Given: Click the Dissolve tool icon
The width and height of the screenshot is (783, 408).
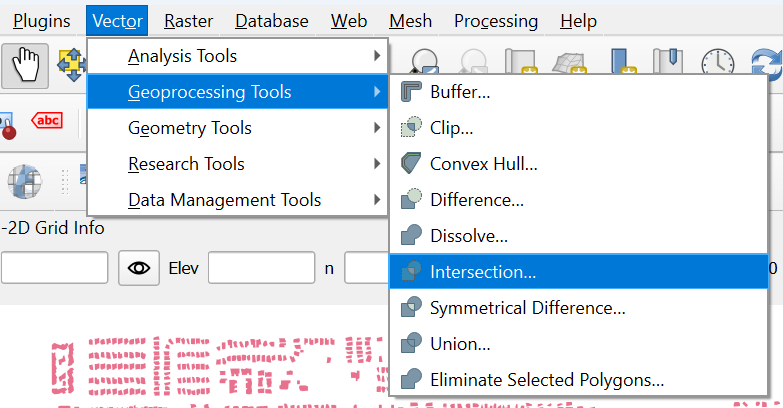Looking at the screenshot, I should pyautogui.click(x=412, y=236).
